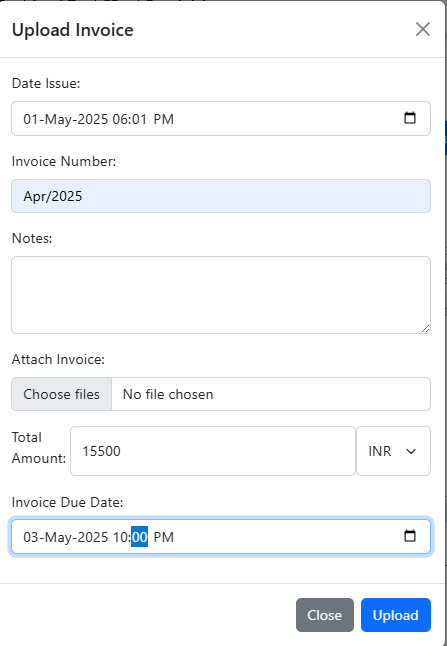Select the month May in Date Issue

(x=58, y=119)
